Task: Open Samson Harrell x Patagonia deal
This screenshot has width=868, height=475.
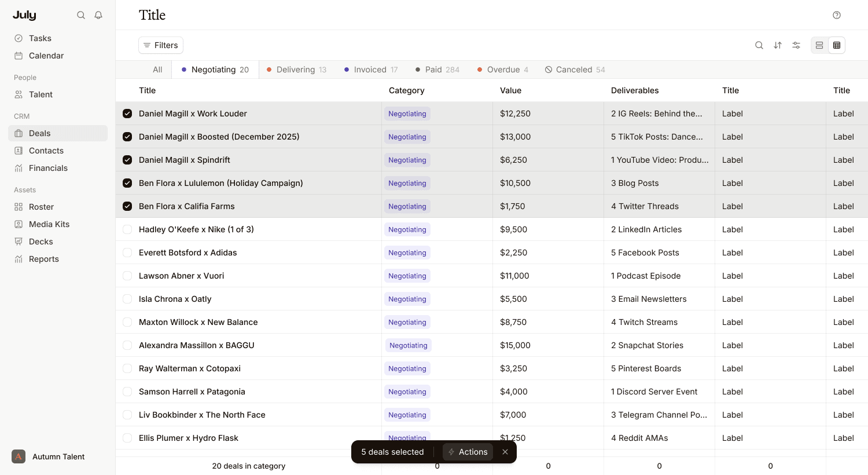Action: [x=192, y=392]
